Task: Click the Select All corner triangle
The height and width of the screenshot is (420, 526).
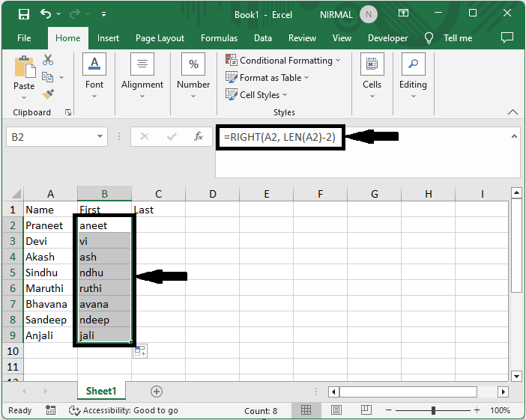Action: click(x=16, y=194)
